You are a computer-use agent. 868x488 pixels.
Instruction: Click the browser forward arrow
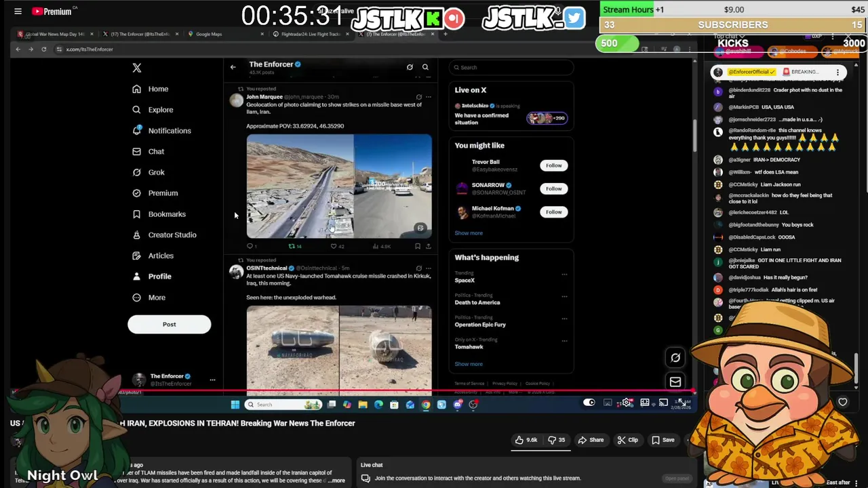[x=31, y=49]
